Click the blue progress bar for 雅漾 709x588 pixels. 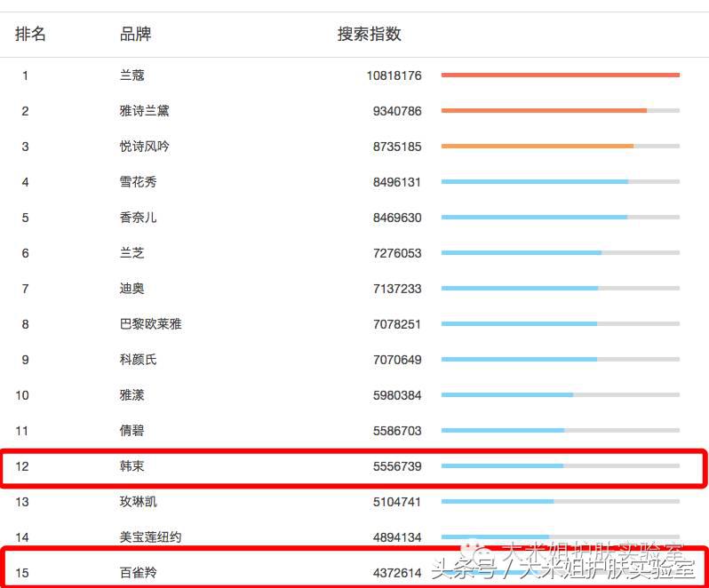(x=507, y=395)
